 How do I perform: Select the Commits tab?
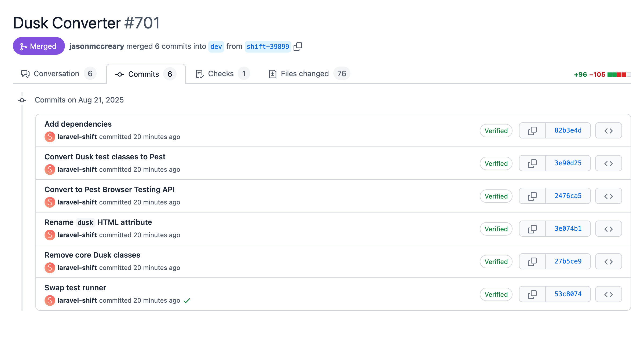(146, 74)
